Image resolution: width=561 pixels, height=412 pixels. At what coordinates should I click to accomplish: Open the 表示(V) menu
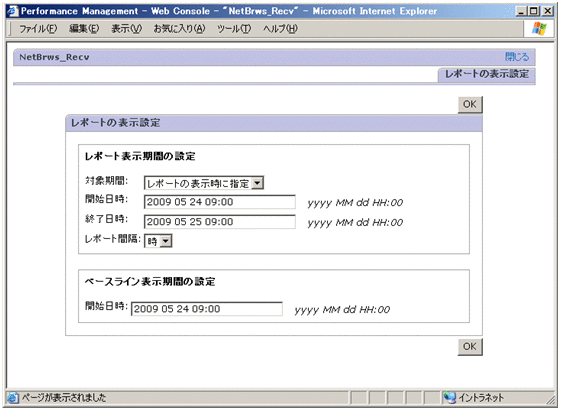click(126, 29)
